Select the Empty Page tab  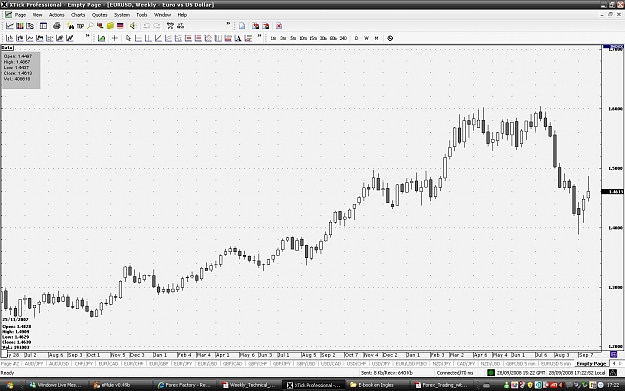(591, 363)
